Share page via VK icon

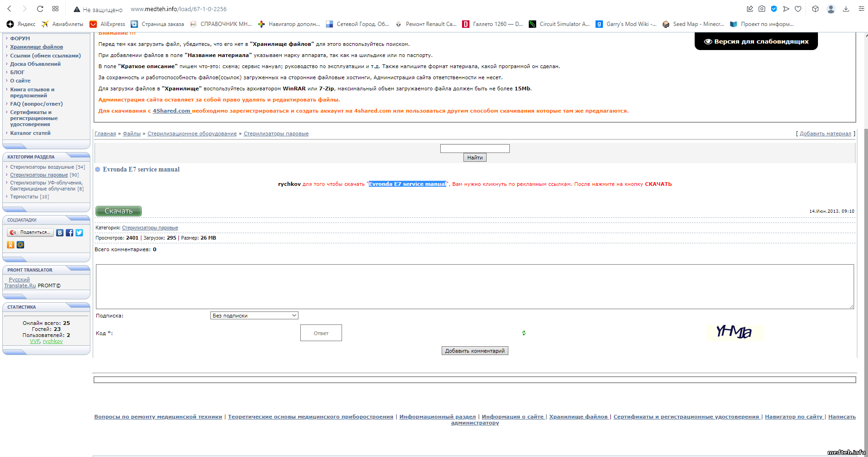pyautogui.click(x=60, y=233)
